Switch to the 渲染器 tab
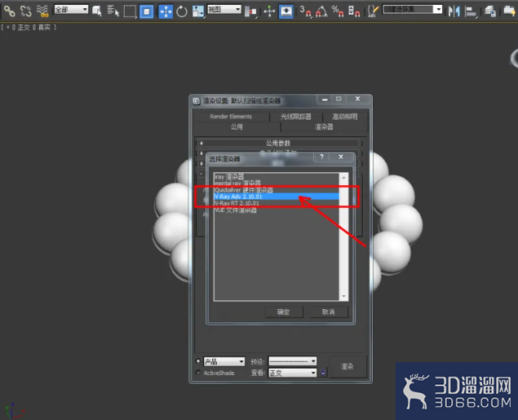Screen dimensions: 518x420 pos(324,126)
